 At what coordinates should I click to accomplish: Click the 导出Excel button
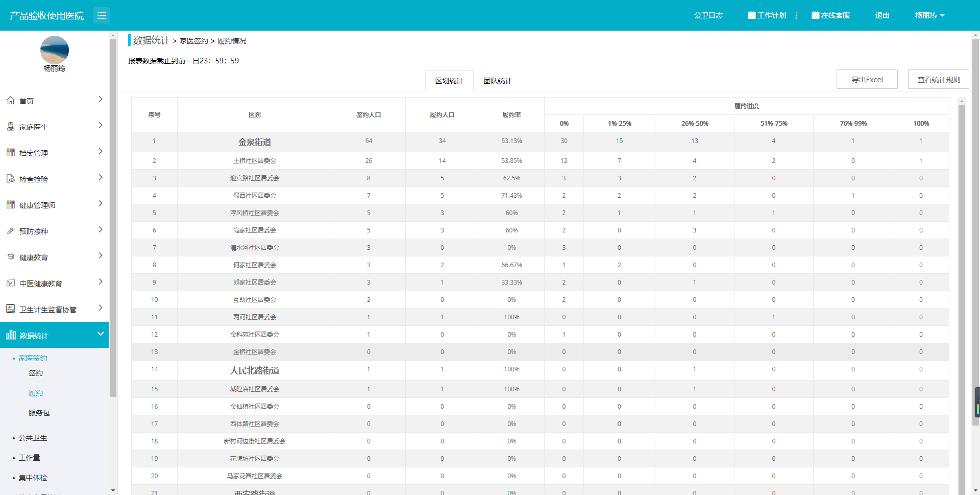coord(867,80)
